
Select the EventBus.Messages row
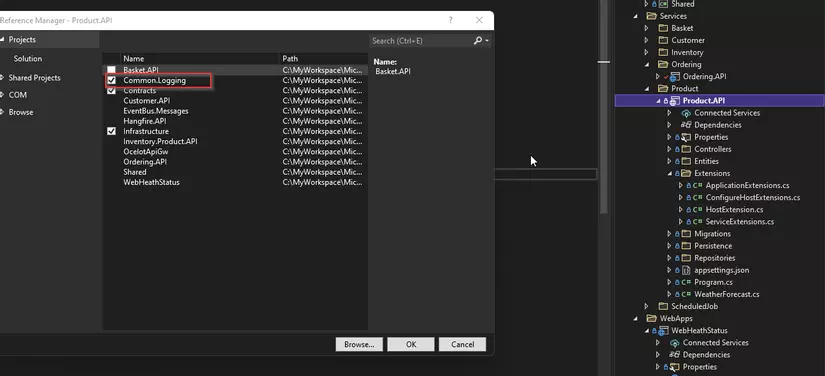235,111
